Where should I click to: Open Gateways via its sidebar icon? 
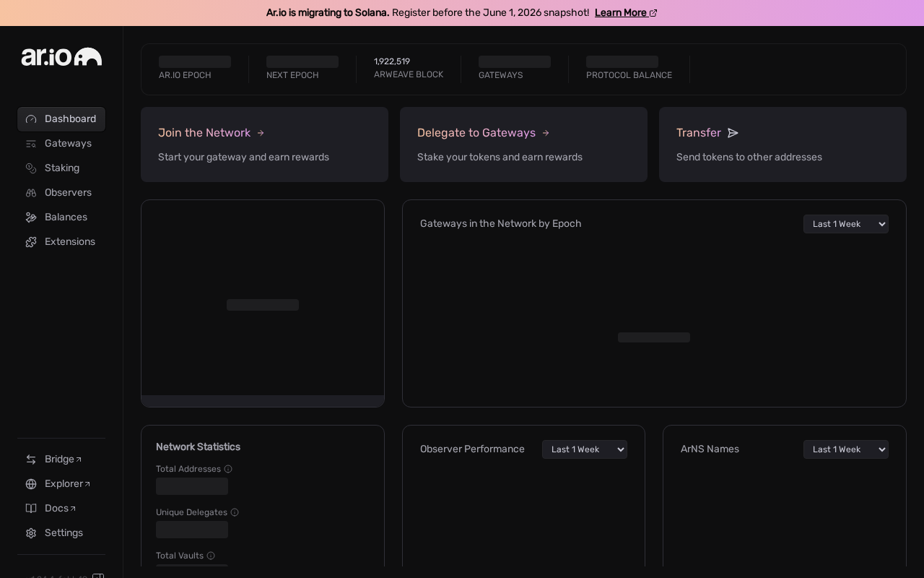point(31,144)
